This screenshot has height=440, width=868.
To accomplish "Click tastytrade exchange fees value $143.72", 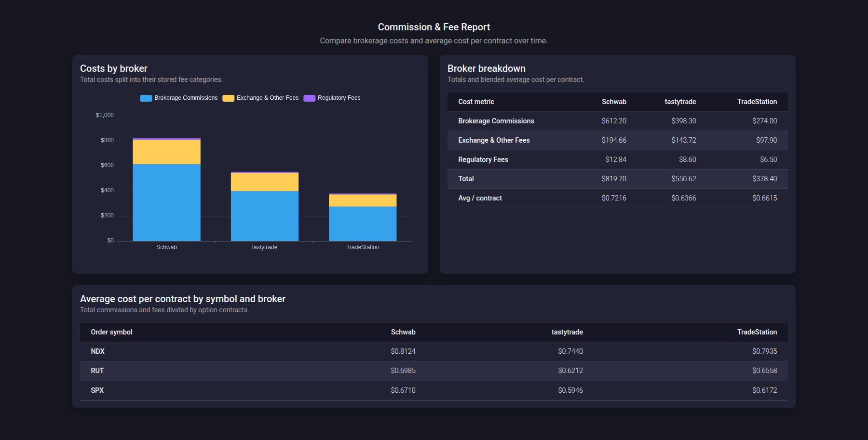I will pos(684,140).
